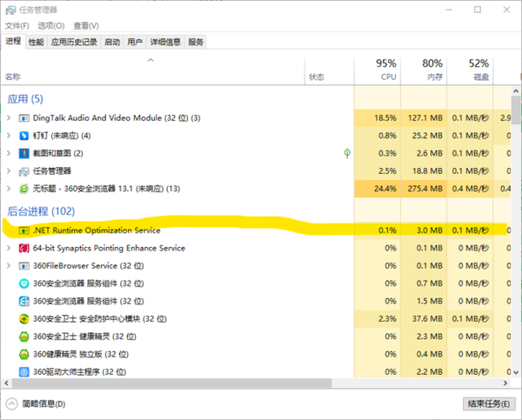Expand the 无标题 - 360安全浏览器 group
Viewport: 522px width, 420px height.
(x=9, y=189)
